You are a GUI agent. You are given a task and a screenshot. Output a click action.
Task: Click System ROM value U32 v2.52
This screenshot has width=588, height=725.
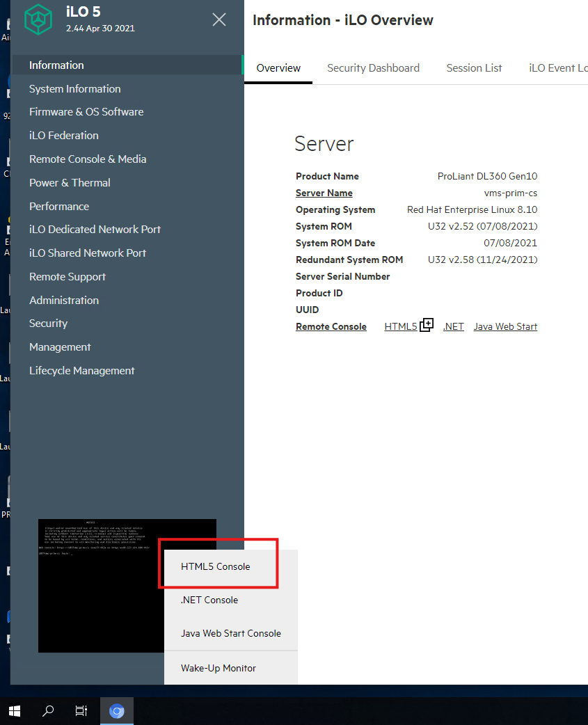coord(483,226)
